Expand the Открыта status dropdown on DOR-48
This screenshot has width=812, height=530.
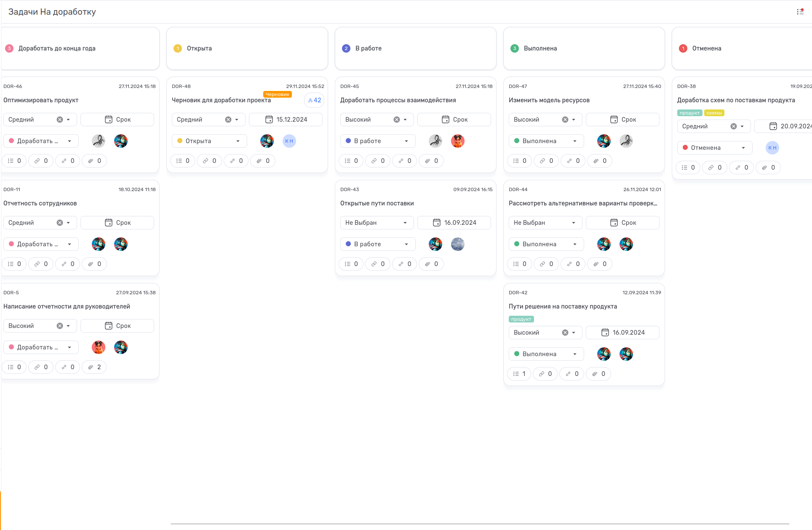pos(209,141)
